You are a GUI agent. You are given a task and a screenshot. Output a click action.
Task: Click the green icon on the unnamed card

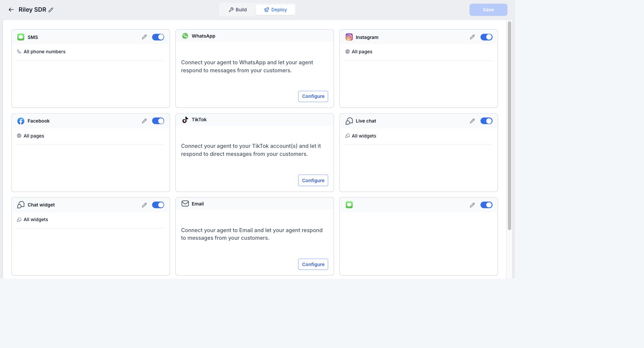pyautogui.click(x=349, y=205)
